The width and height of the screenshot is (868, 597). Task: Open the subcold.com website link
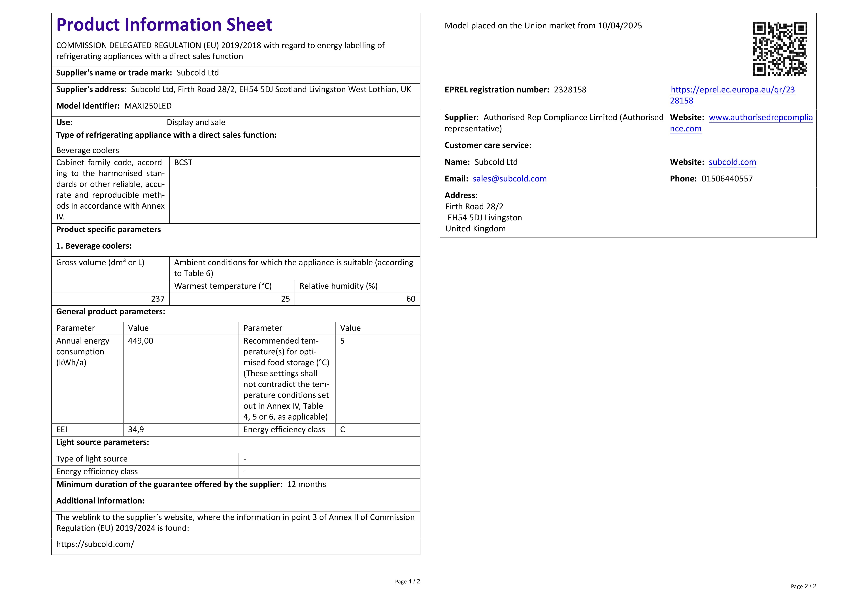click(732, 162)
